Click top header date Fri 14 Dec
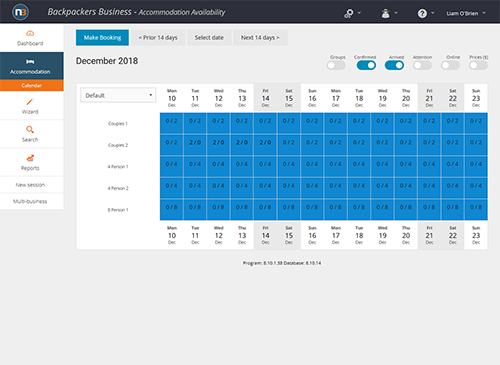The image size is (500, 365). tap(265, 98)
